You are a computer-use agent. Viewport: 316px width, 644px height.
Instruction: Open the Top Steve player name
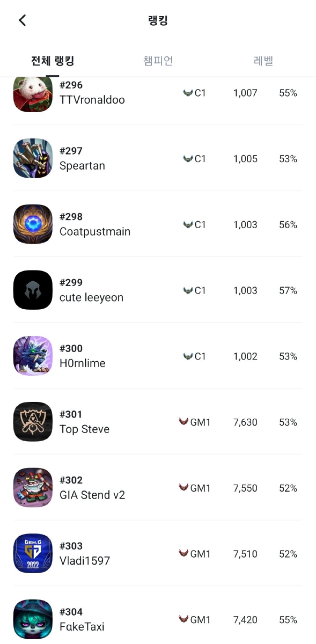(84, 429)
